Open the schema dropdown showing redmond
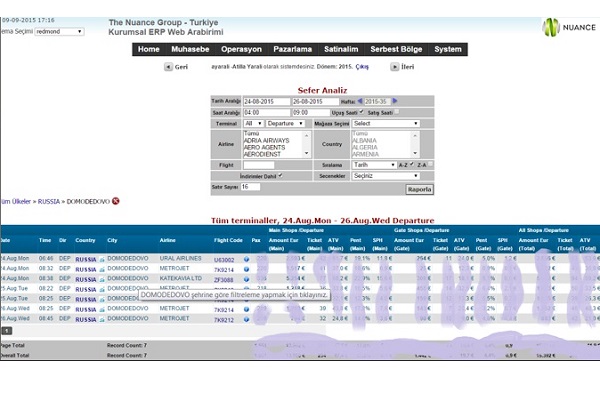The height and width of the screenshot is (400, 600). (x=59, y=32)
